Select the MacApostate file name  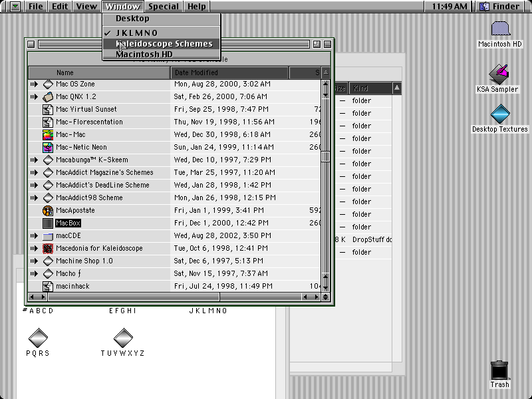(75, 210)
